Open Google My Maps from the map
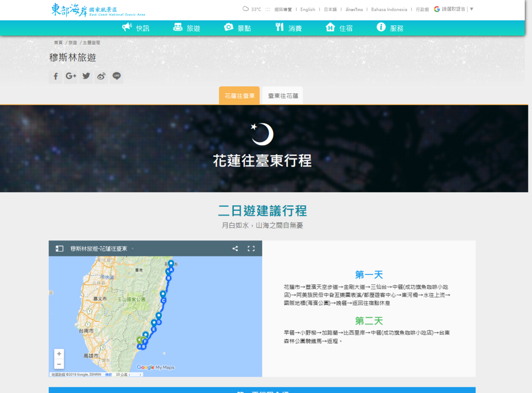The image size is (532, 393). point(157,367)
